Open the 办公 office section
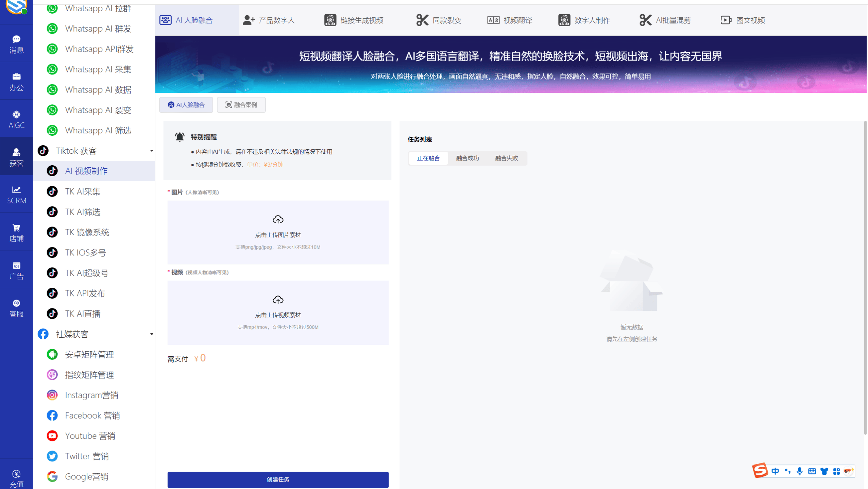This screenshot has height=489, width=868. pos(16,81)
